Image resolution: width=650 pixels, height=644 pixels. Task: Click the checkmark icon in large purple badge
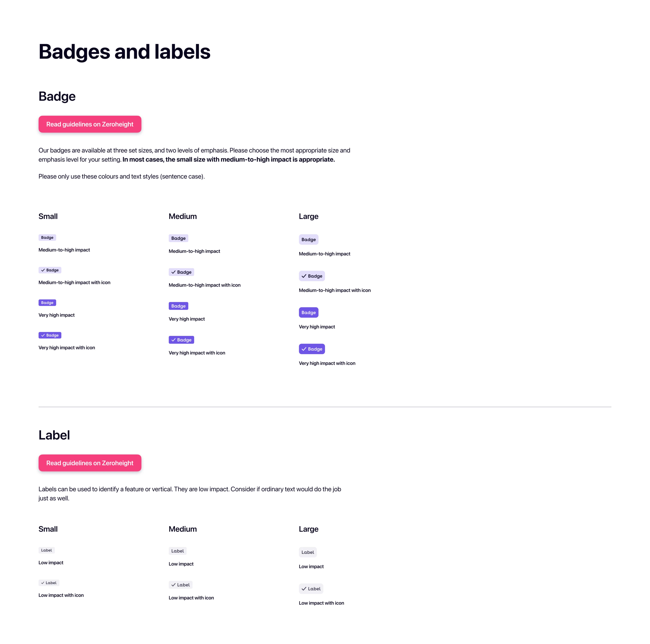point(304,349)
